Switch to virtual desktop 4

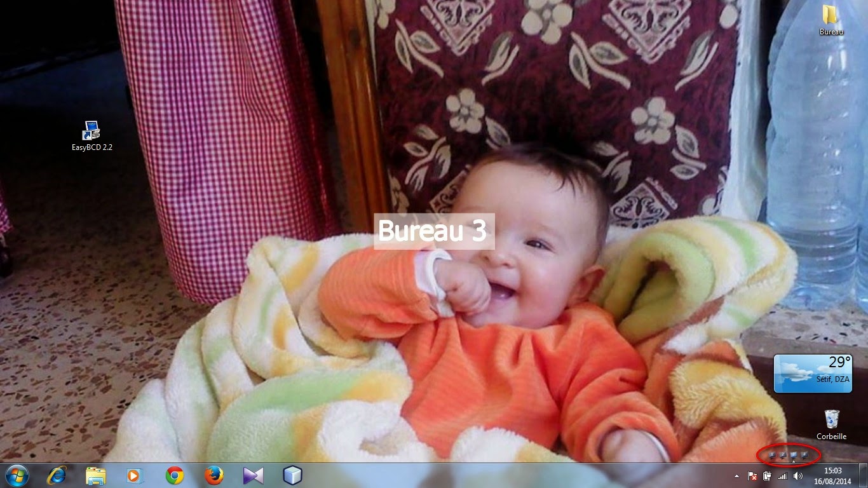[804, 455]
